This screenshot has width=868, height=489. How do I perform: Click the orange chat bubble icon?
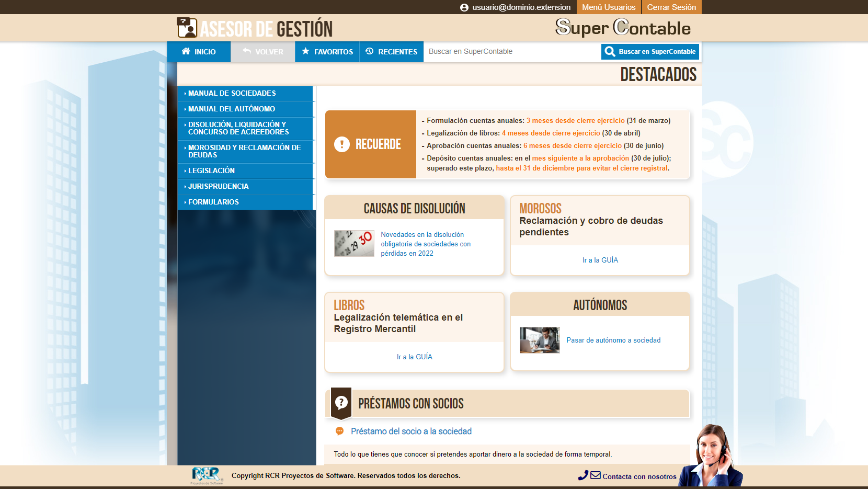339,431
